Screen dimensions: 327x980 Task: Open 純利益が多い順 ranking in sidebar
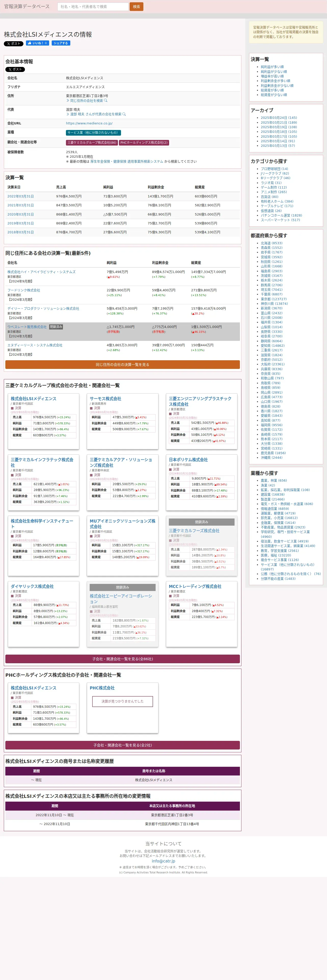click(x=272, y=67)
